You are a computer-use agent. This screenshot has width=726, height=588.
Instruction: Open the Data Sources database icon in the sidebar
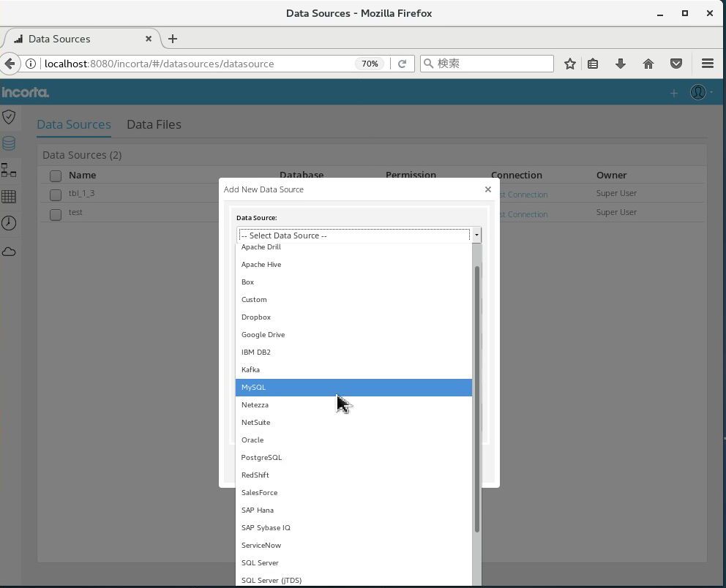pos(9,143)
